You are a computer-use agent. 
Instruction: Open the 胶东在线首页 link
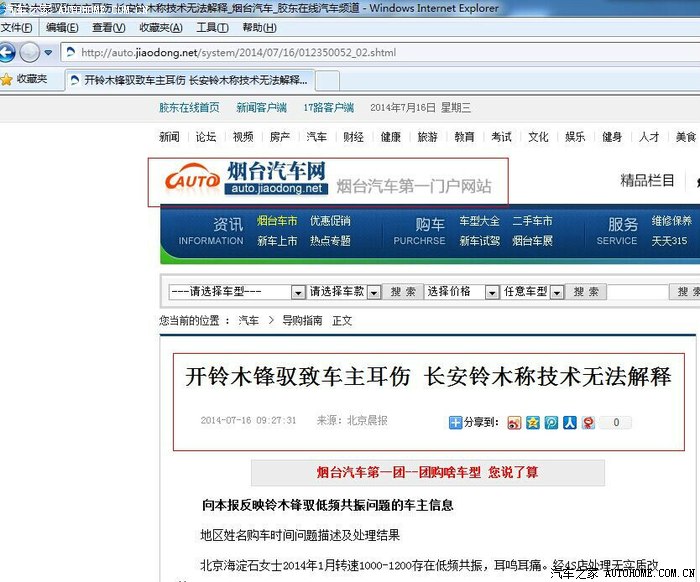click(189, 108)
